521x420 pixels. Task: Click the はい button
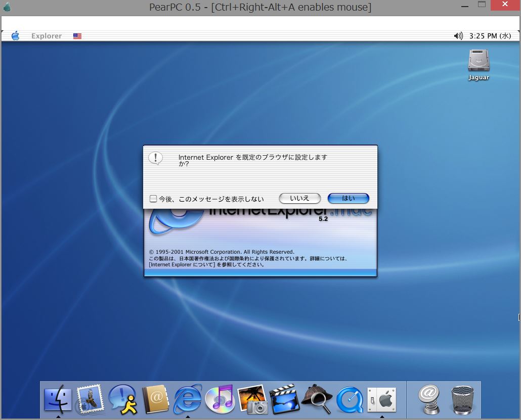(x=348, y=198)
